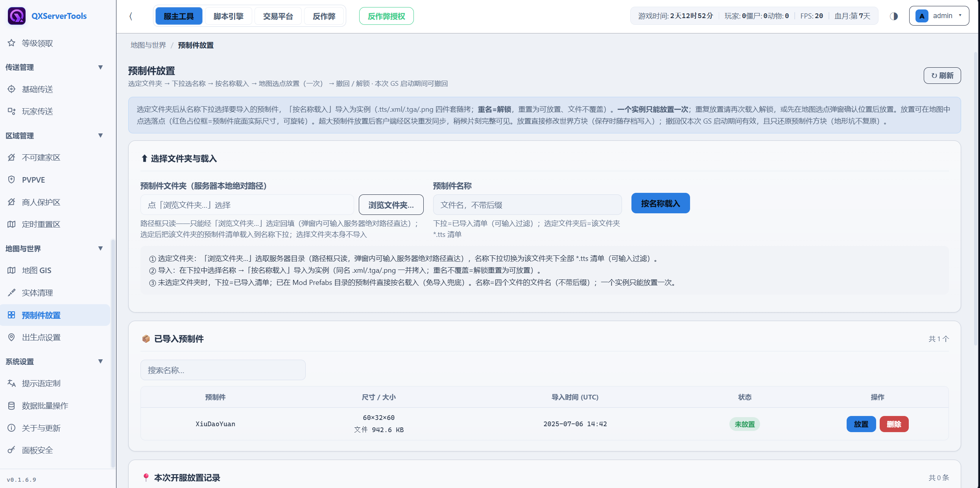This screenshot has width=980, height=488.
Task: Collapse 传送管理 section
Action: (x=100, y=67)
